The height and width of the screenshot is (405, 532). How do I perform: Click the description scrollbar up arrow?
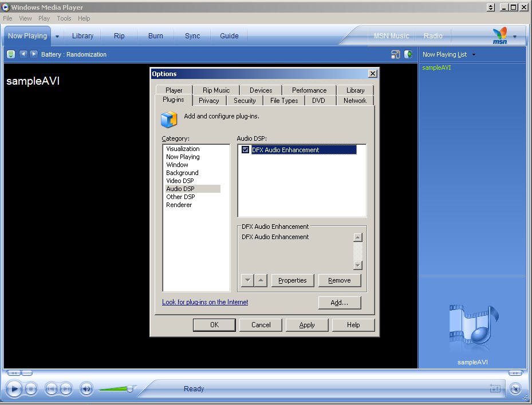click(357, 237)
